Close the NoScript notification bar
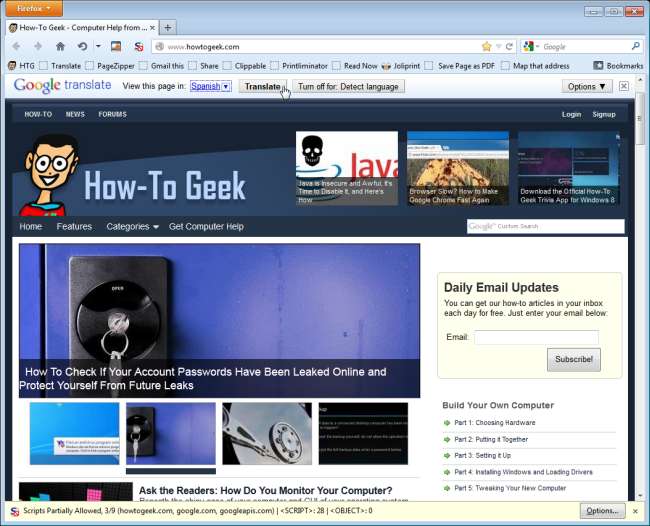The width and height of the screenshot is (650, 526). 634,511
